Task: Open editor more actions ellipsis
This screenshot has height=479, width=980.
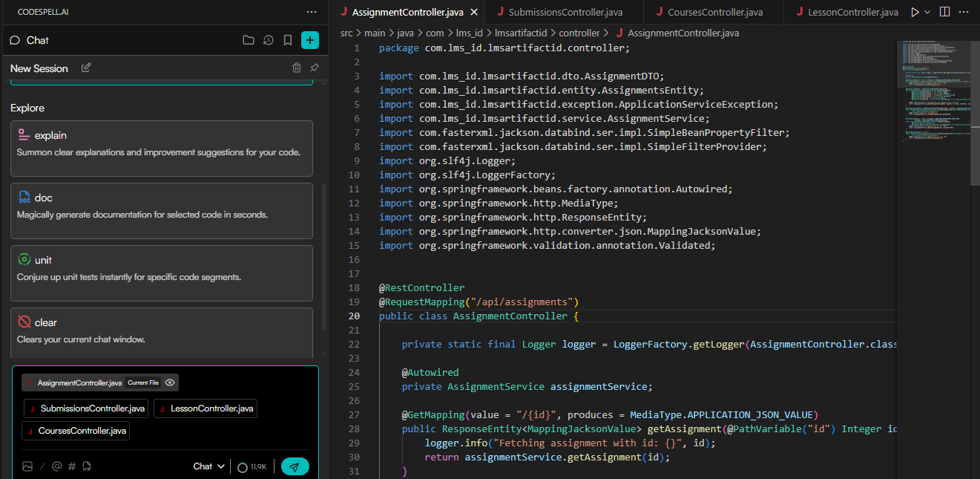Action: pos(965,12)
